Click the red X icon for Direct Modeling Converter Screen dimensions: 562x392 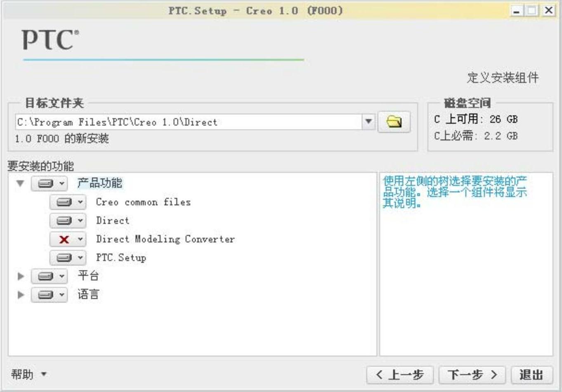pos(64,239)
